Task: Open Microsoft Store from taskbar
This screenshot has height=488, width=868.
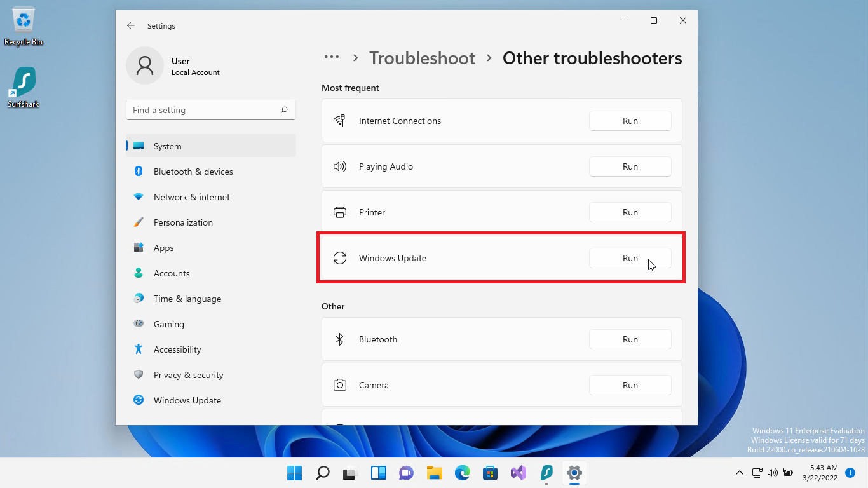Action: (x=490, y=473)
